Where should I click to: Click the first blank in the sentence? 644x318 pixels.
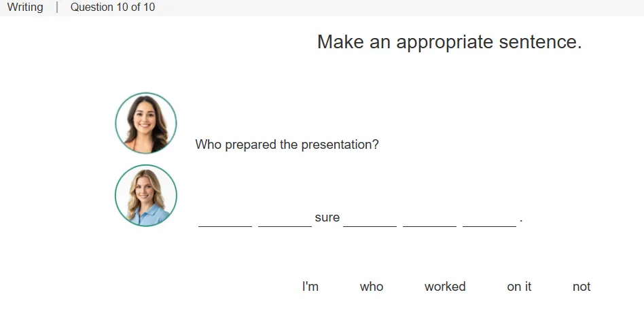coord(225,219)
